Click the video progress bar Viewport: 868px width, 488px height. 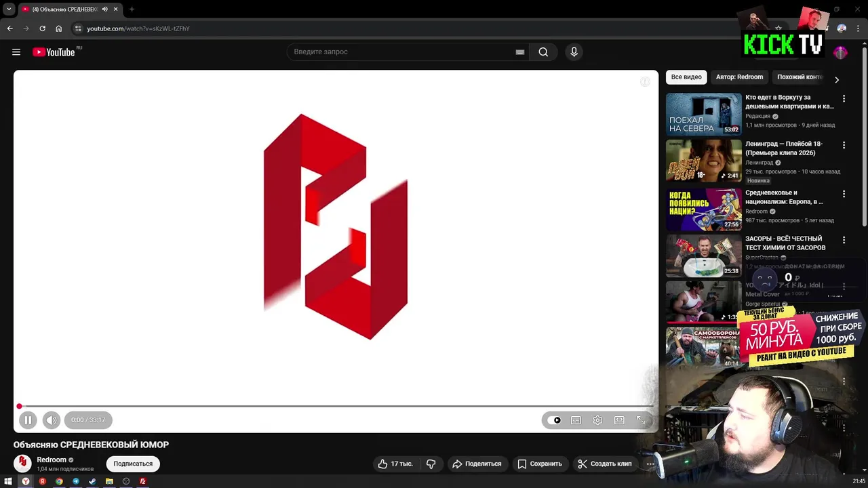coord(336,406)
